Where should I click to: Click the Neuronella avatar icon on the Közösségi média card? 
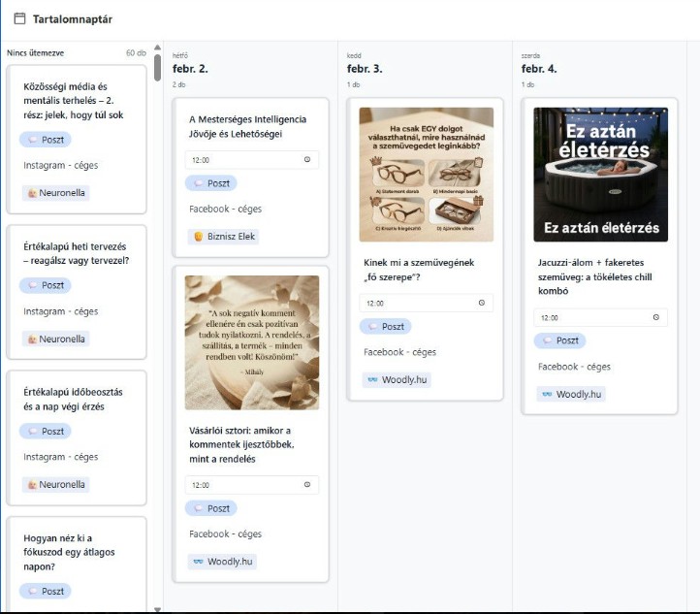[32, 193]
